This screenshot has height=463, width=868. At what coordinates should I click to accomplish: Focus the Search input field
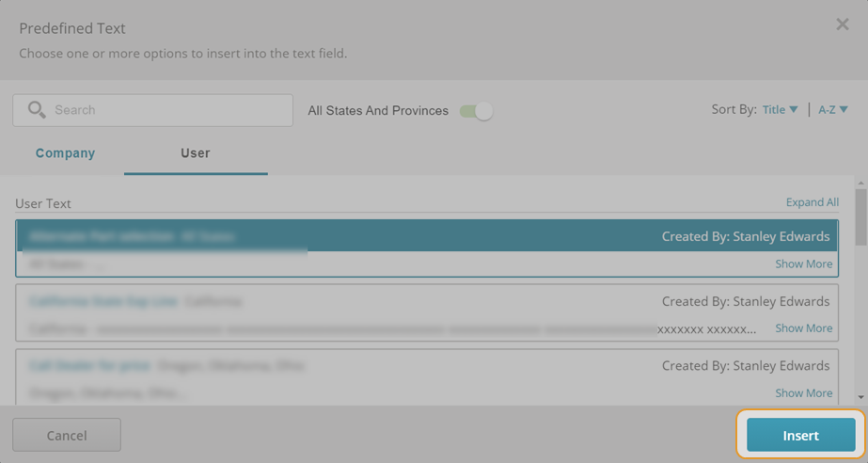pos(152,110)
